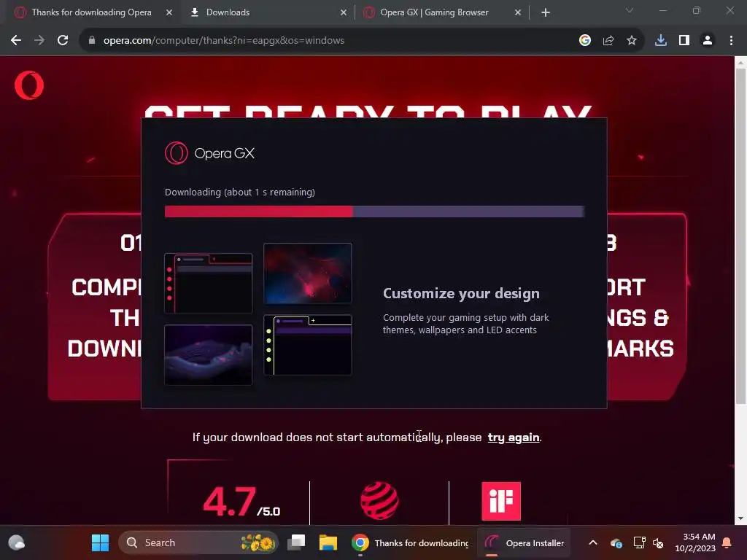Click the page vertical scrollbar
747x560 pixels.
tap(741, 236)
